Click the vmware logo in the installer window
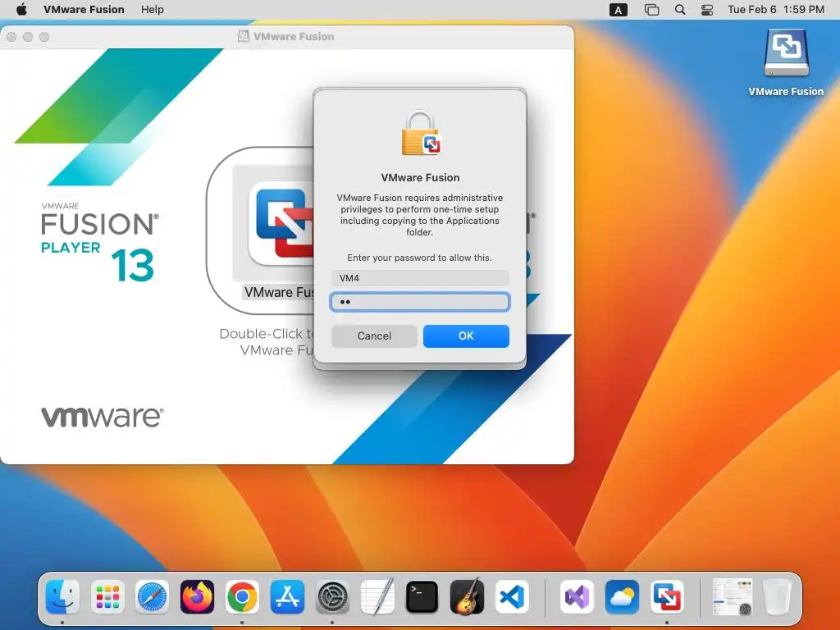Image resolution: width=840 pixels, height=630 pixels. click(x=103, y=417)
